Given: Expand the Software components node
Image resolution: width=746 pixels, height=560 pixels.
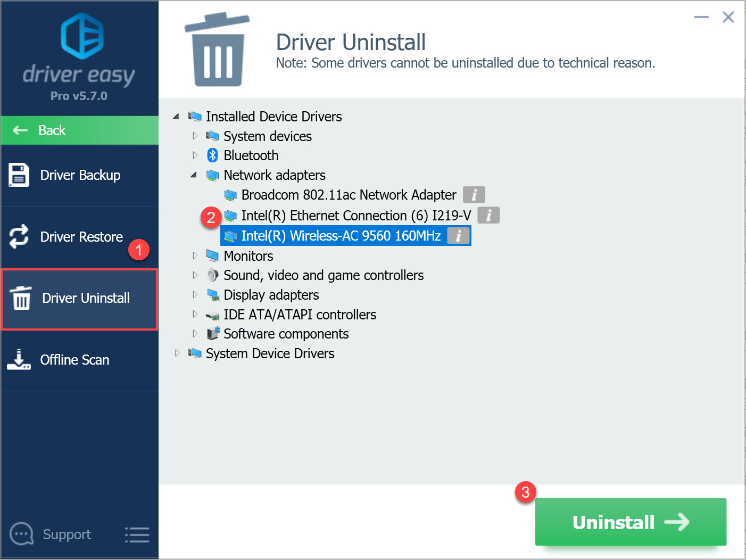Looking at the screenshot, I should click(195, 334).
